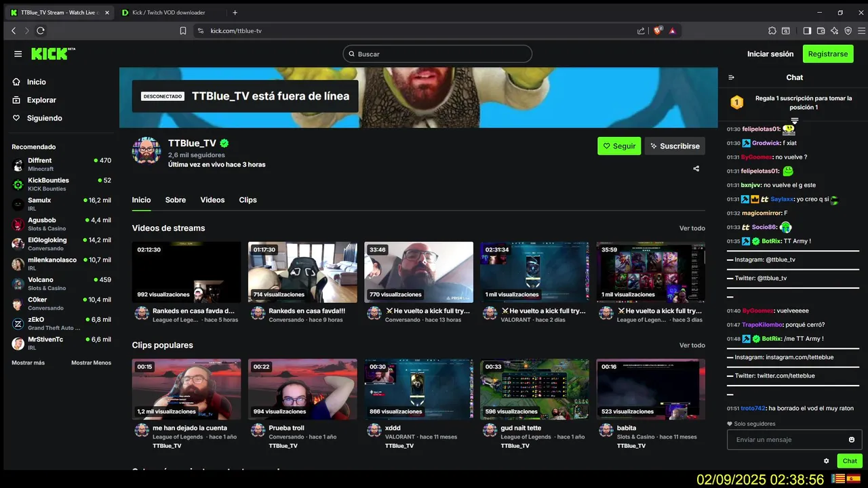Close the TTBlue_TV Stream browser tab
The height and width of the screenshot is (488, 868).
(x=107, y=12)
